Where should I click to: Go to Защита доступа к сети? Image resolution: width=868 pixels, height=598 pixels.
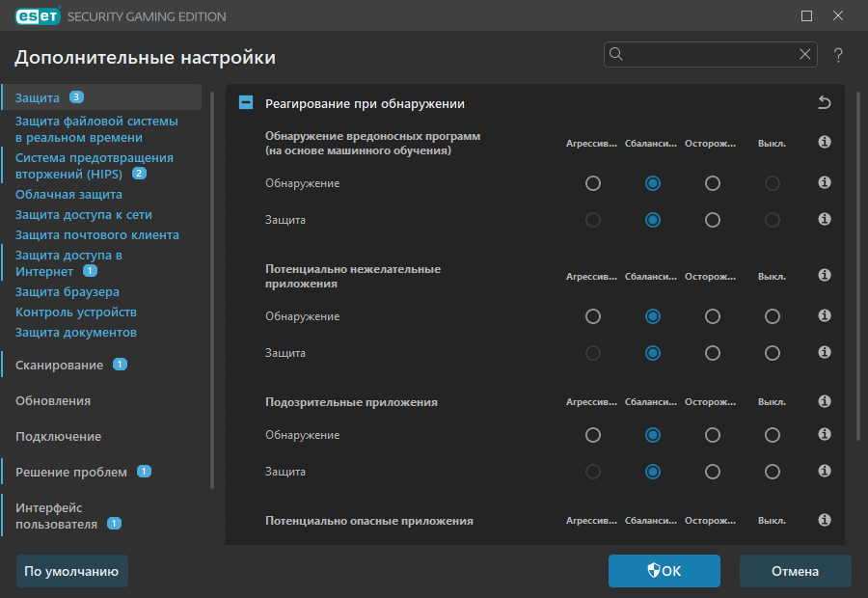(x=84, y=215)
